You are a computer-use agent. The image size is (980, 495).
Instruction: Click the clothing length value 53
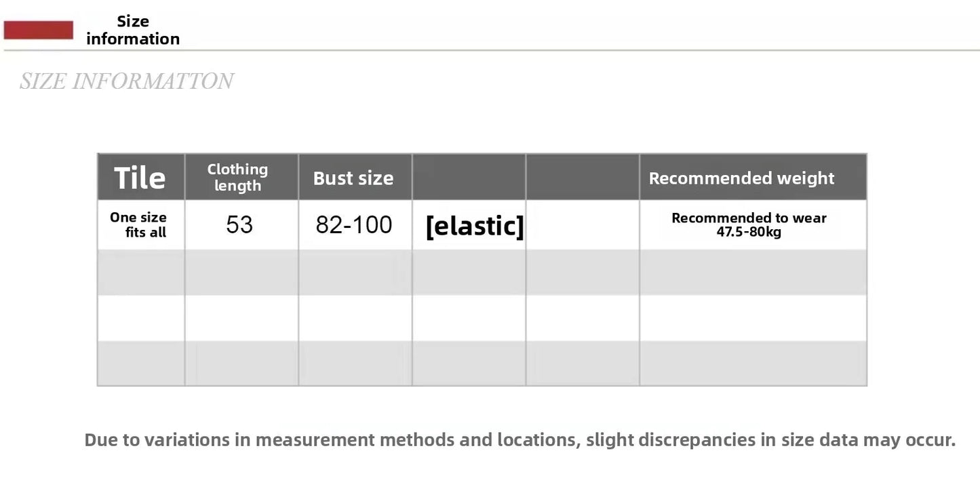[239, 224]
